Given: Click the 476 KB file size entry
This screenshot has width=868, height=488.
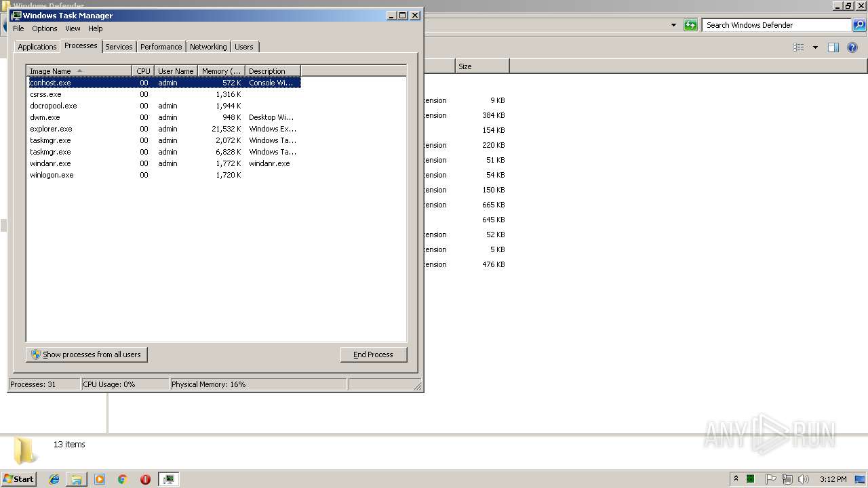Looking at the screenshot, I should 493,264.
